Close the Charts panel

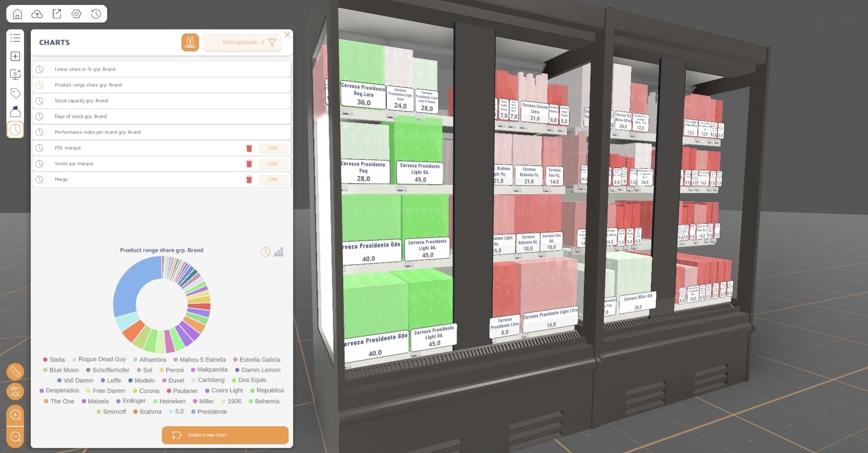tap(288, 35)
